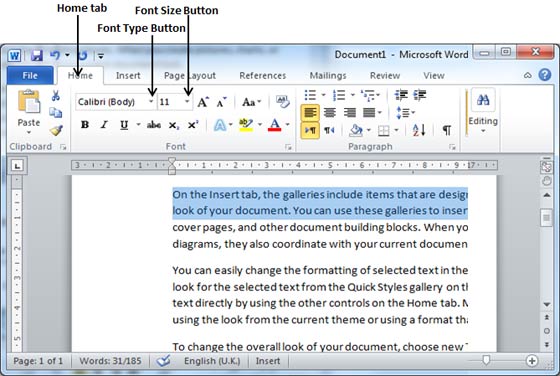
Task: Click the Redo icon in Quick Access
Action: 82,56
